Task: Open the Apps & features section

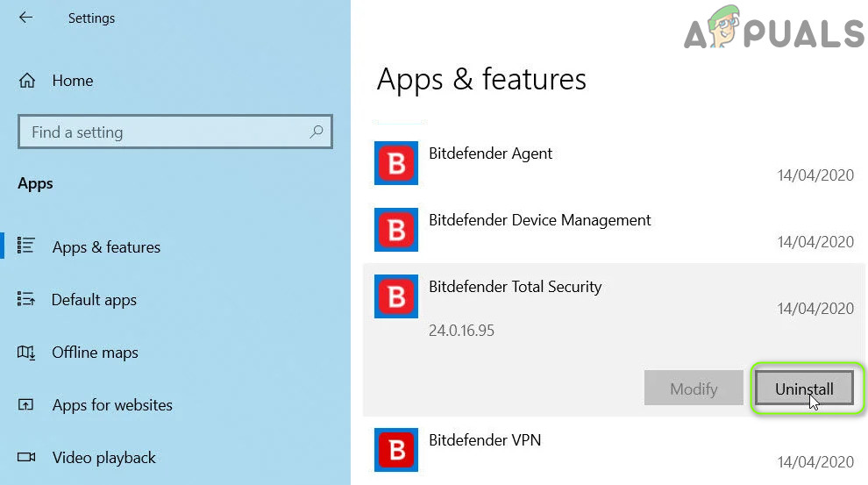Action: [x=106, y=247]
